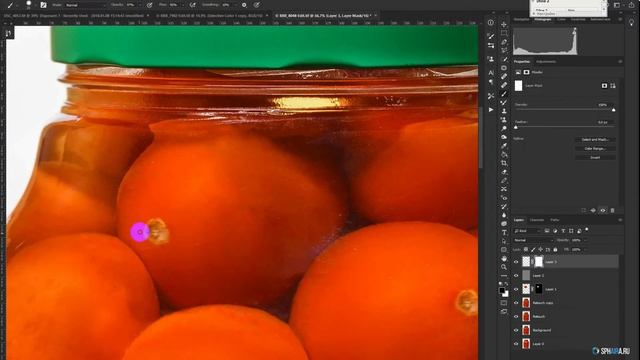Open brush Mode dropdown in options bar

point(86,5)
